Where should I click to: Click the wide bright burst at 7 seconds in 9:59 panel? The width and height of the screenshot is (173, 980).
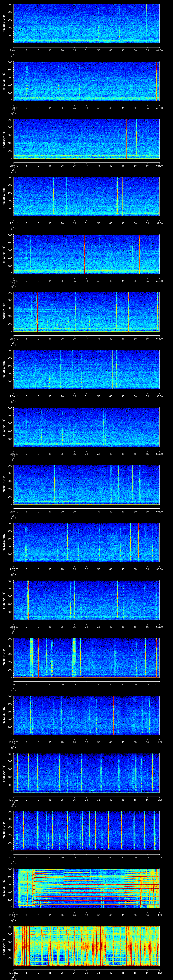click(32, 657)
